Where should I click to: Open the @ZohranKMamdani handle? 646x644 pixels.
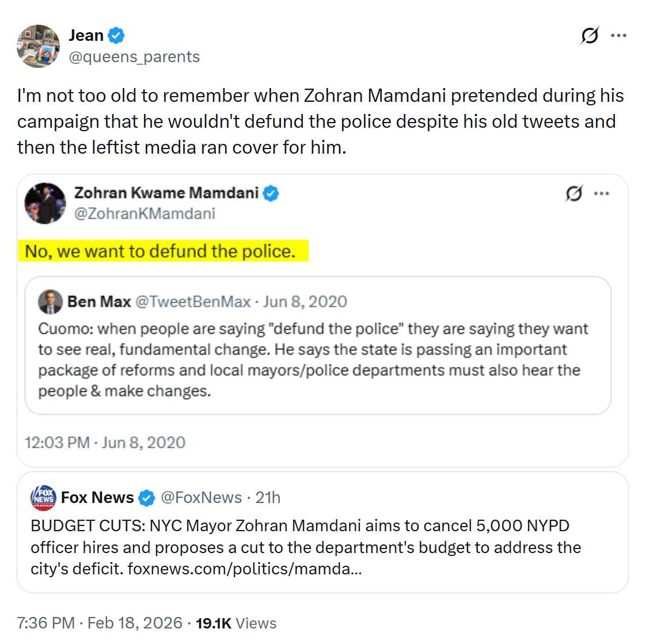pyautogui.click(x=145, y=214)
